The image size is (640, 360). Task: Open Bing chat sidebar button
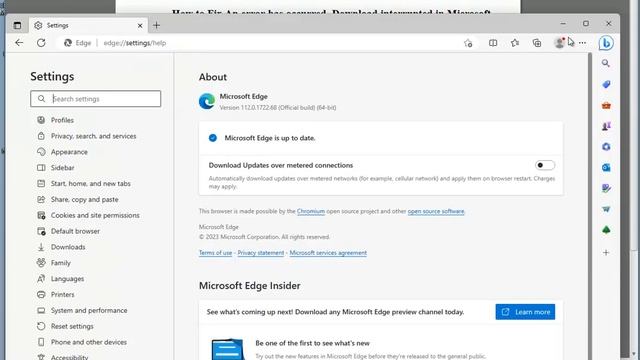coord(606,43)
